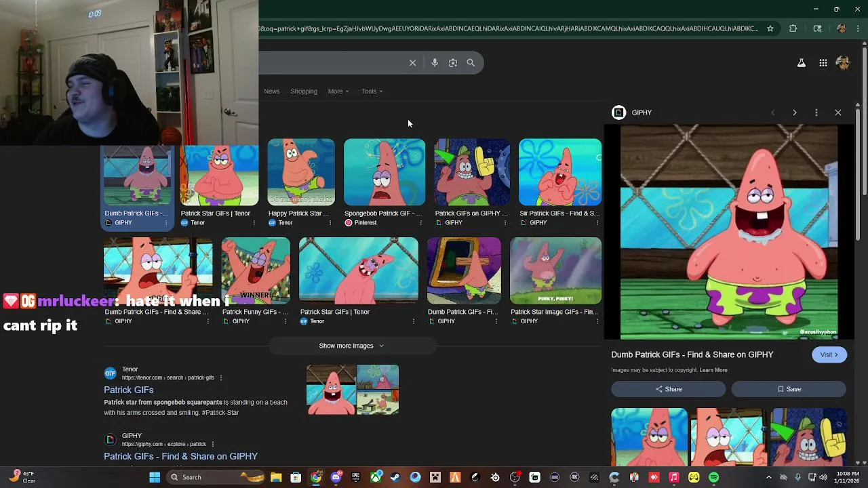Viewport: 868px width, 488px height.
Task: Expand the More search filters dropdown
Action: pos(338,91)
